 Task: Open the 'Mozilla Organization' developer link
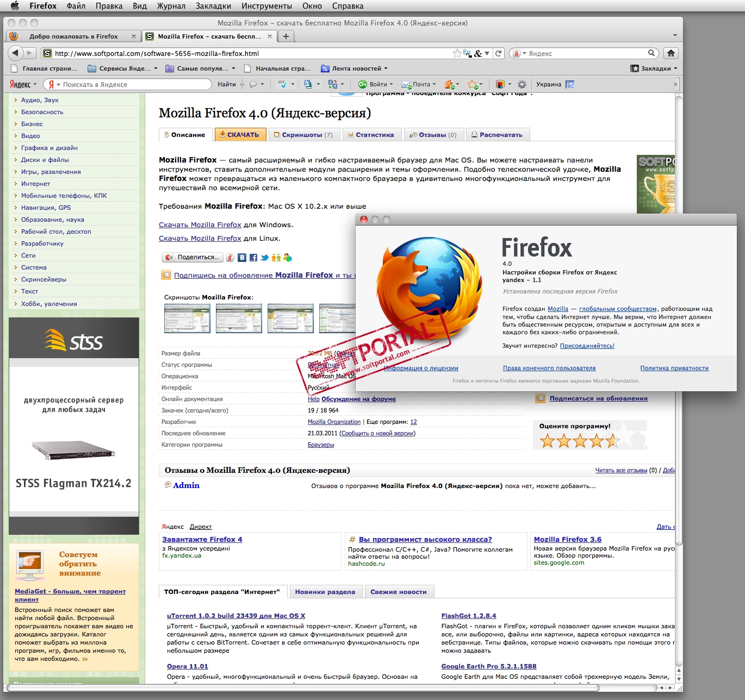click(x=334, y=422)
